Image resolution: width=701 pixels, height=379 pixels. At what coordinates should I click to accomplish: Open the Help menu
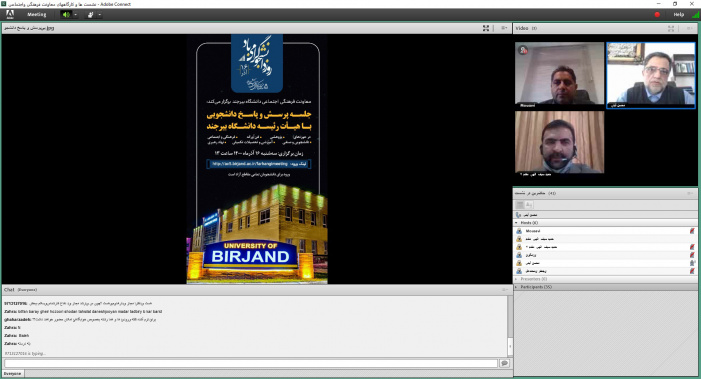[679, 15]
